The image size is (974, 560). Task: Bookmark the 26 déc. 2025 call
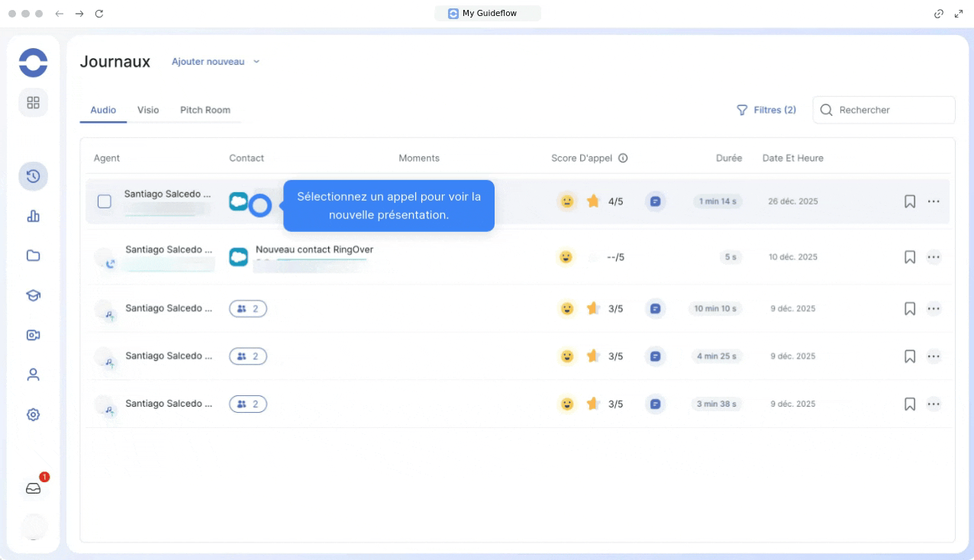click(909, 201)
